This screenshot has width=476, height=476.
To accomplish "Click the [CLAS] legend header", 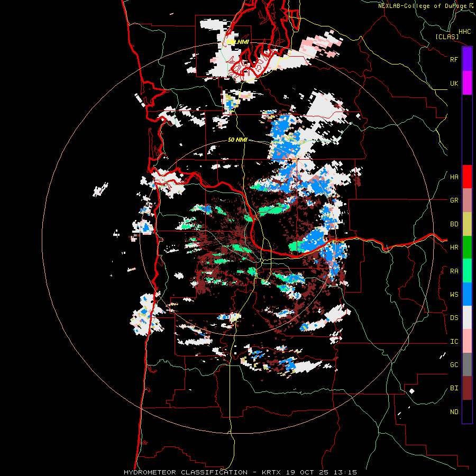I will coord(447,36).
